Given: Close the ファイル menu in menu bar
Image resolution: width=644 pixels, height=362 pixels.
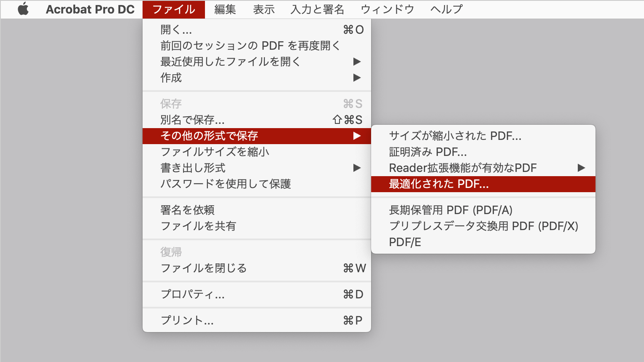Looking at the screenshot, I should [174, 9].
